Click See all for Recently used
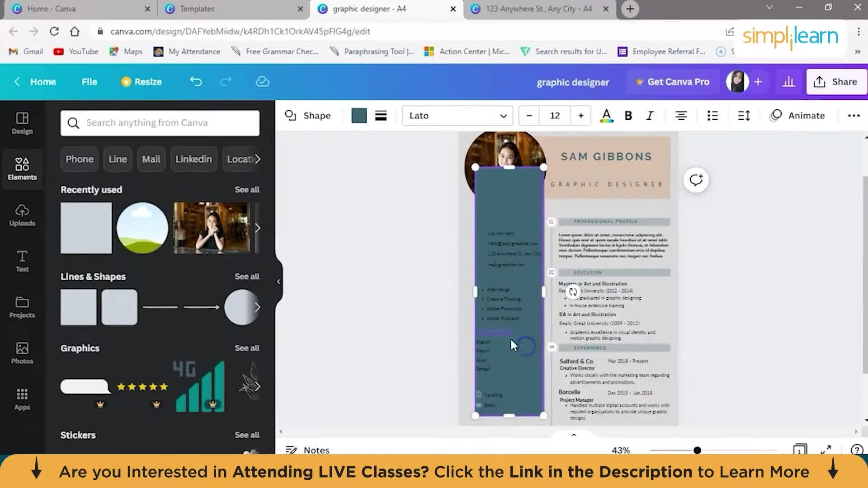Image resolution: width=868 pixels, height=488 pixels. tap(247, 189)
